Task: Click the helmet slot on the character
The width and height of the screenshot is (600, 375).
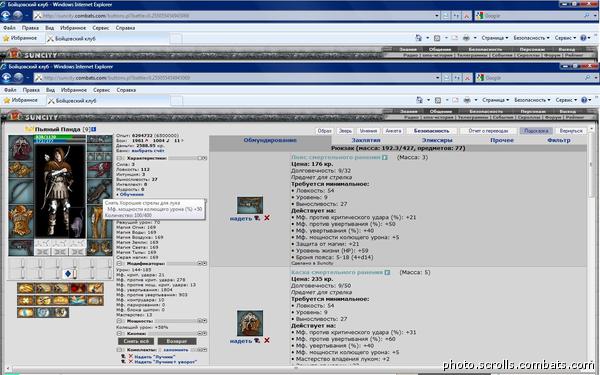Action: pos(21,147)
